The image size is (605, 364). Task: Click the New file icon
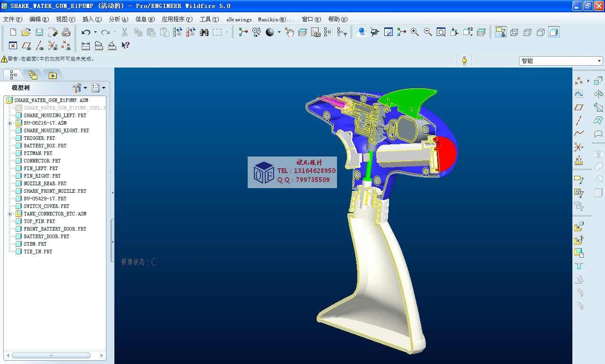point(13,32)
